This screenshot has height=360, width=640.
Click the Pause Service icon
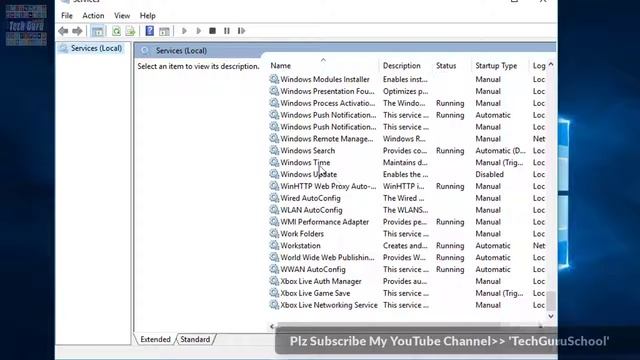tap(227, 31)
